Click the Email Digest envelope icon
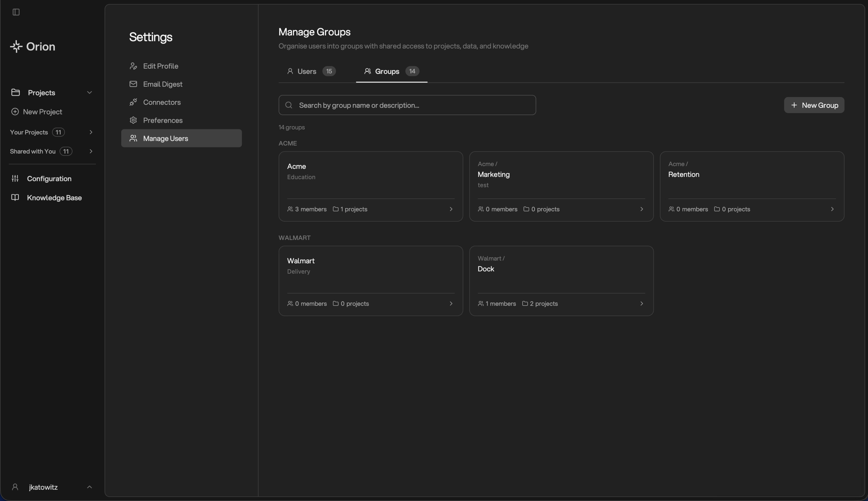Viewport: 868px width, 501px height. coord(133,84)
